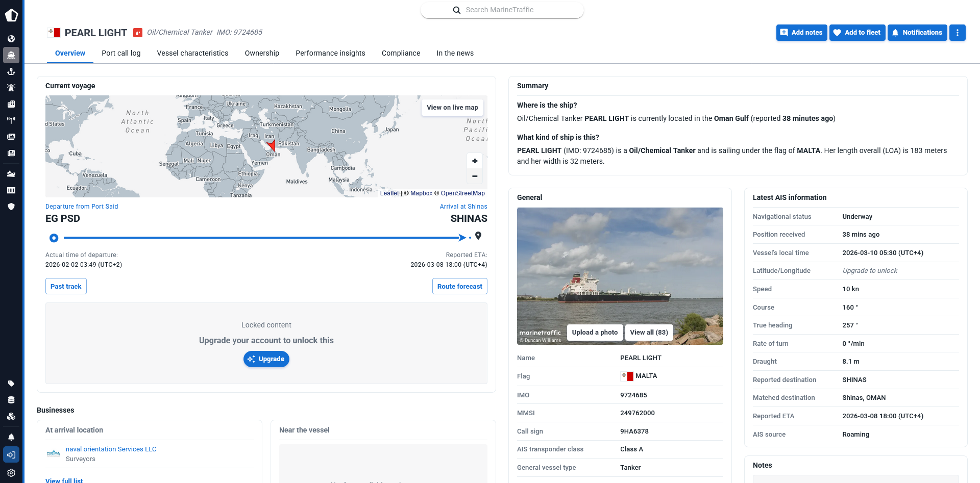Open the In the news tab
The image size is (980, 483).
455,53
